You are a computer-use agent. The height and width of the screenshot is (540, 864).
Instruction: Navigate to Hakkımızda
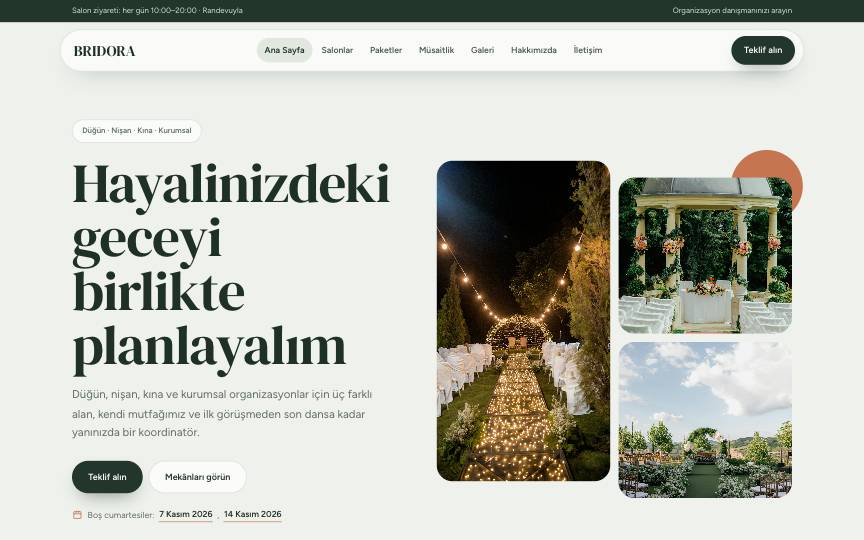[533, 50]
